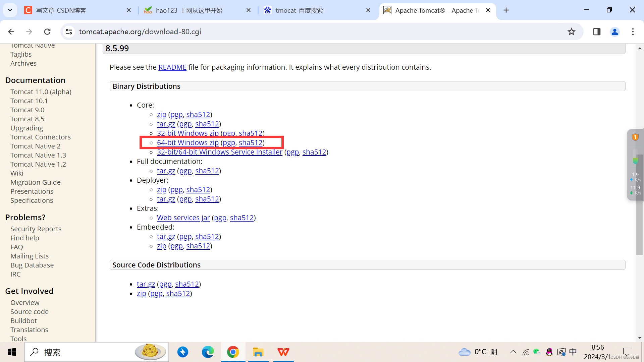Open a new browser tab

[506, 10]
